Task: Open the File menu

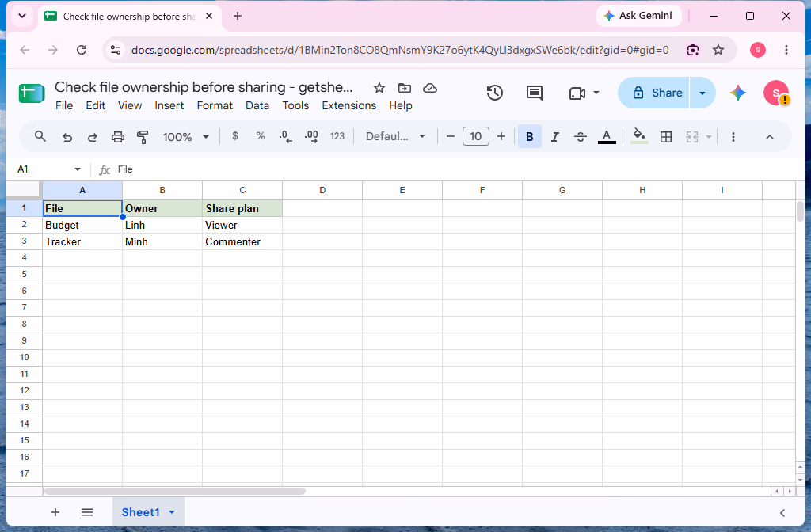Action: [x=64, y=105]
